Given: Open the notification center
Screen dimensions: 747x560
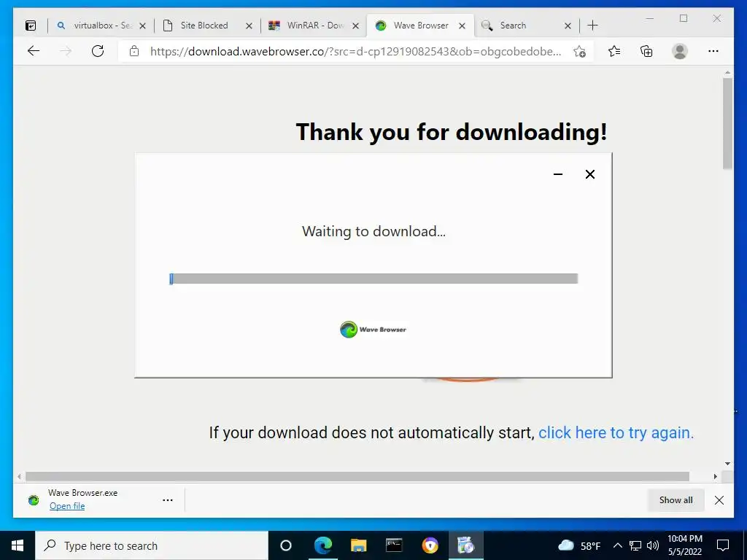Looking at the screenshot, I should tap(723, 545).
